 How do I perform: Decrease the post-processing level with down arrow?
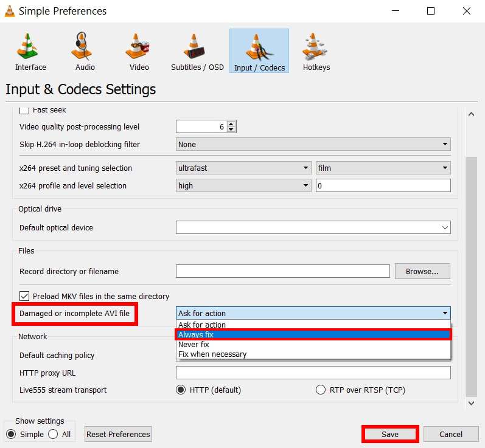[x=231, y=129]
